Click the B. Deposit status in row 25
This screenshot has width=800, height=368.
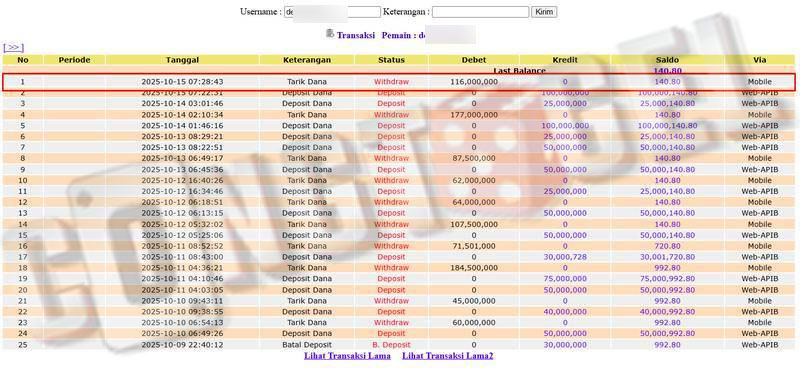pos(391,345)
